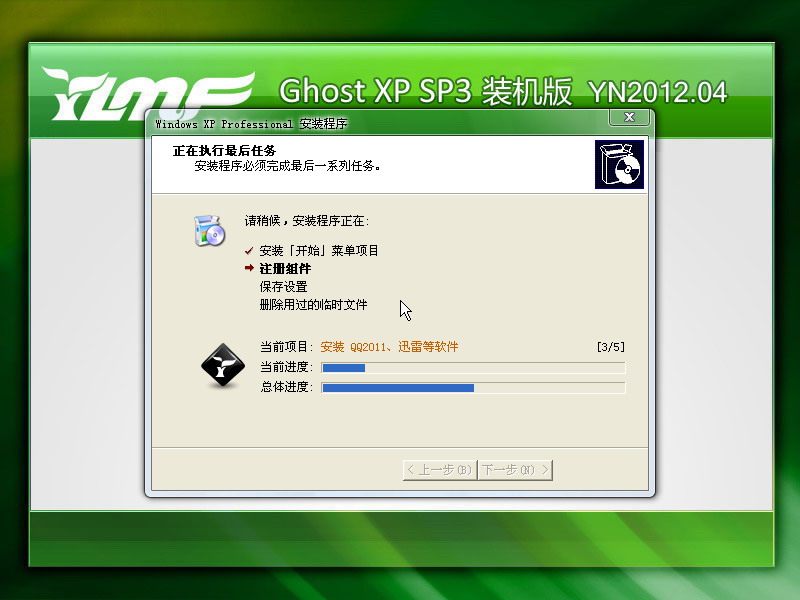Image resolution: width=800 pixels, height=600 pixels.
Task: Click the 总体进度 label
Action: tap(286, 387)
